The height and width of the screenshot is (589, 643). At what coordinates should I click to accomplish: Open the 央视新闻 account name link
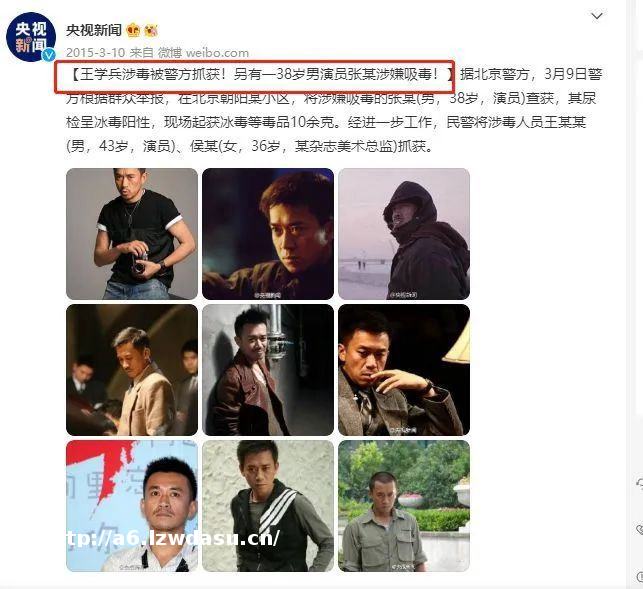pos(94,30)
